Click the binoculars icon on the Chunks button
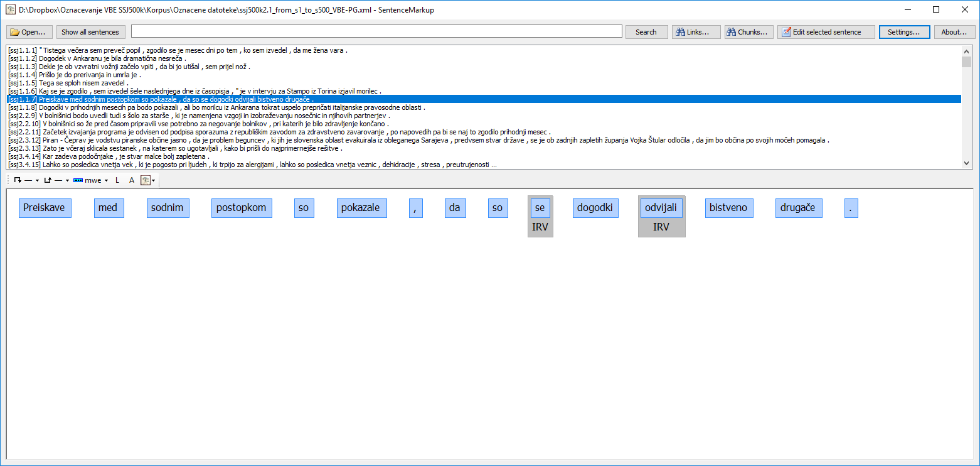 (x=733, y=31)
